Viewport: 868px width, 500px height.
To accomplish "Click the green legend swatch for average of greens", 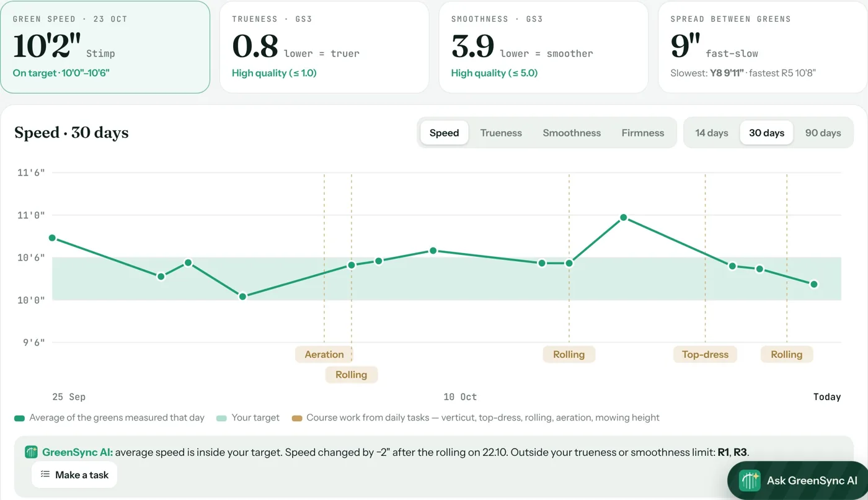I will click(19, 418).
